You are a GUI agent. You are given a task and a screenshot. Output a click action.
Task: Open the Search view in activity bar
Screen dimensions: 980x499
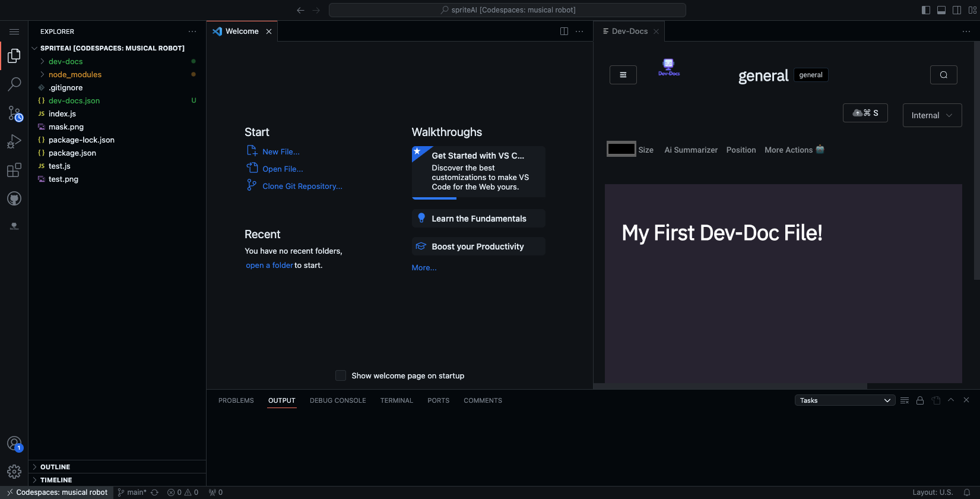click(x=14, y=84)
